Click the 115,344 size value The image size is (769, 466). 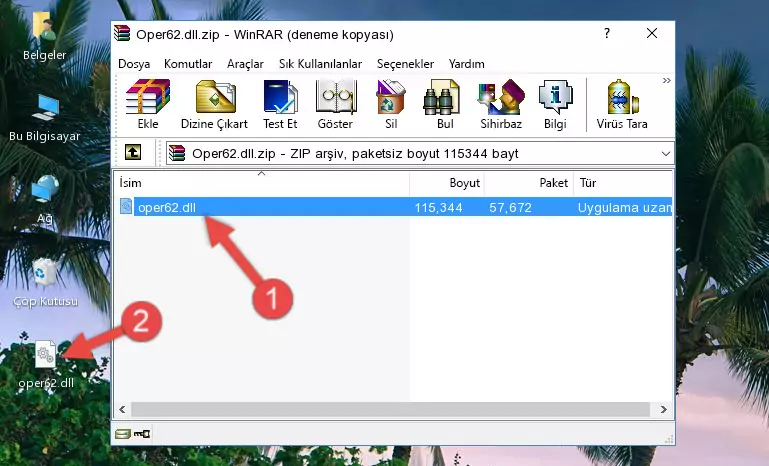438,207
